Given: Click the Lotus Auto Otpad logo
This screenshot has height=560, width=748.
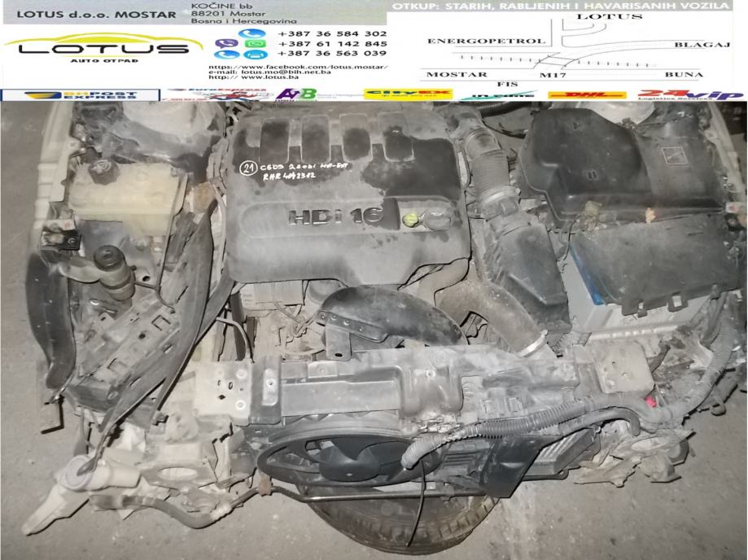Looking at the screenshot, I should point(103,48).
